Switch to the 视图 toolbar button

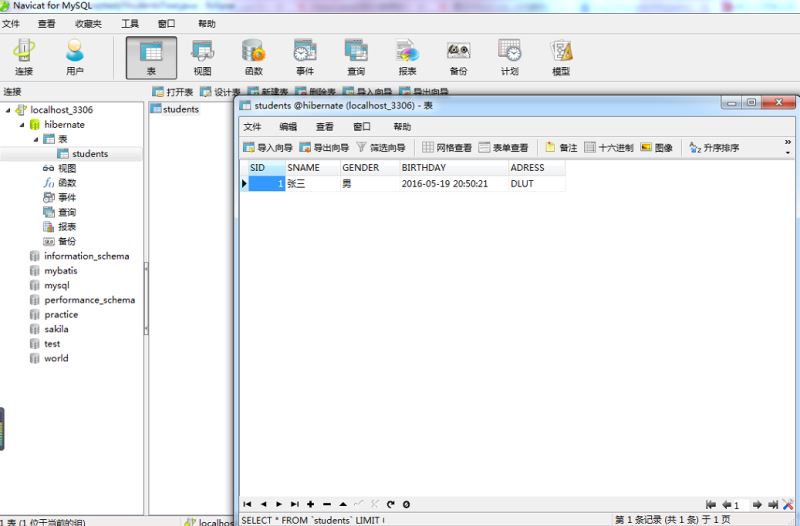click(203, 58)
